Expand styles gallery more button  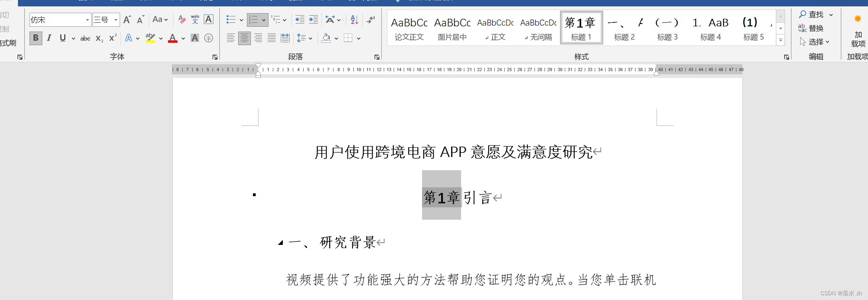[781, 40]
